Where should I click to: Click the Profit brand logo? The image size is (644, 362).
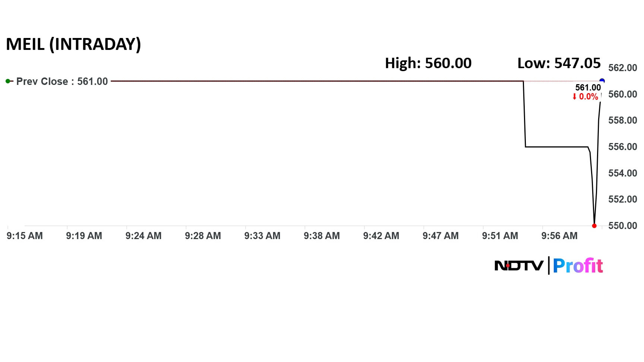578,266
